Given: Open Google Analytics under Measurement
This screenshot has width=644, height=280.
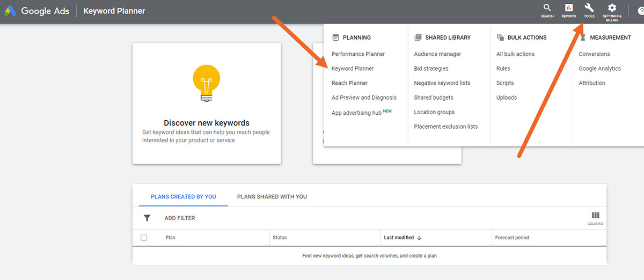Looking at the screenshot, I should [599, 69].
